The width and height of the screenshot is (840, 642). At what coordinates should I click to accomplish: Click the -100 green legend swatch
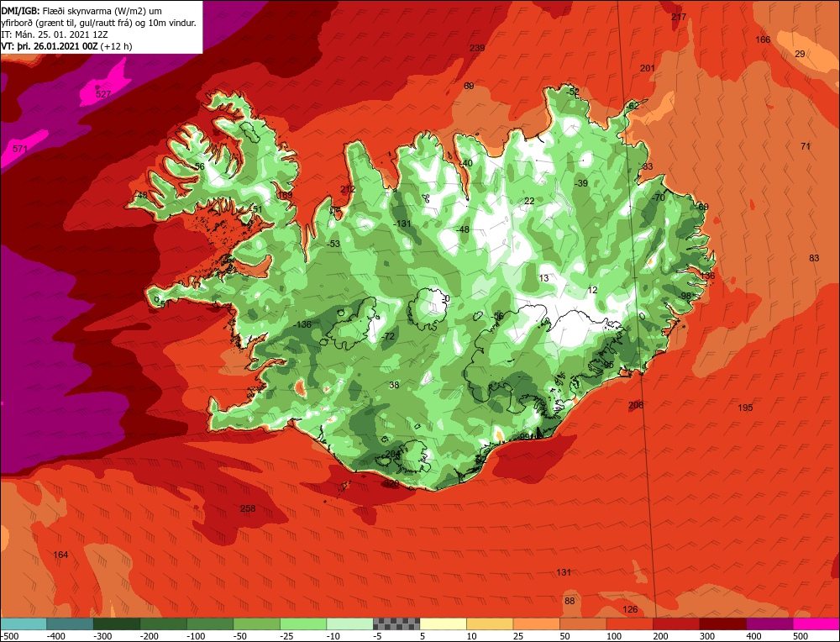(x=210, y=624)
